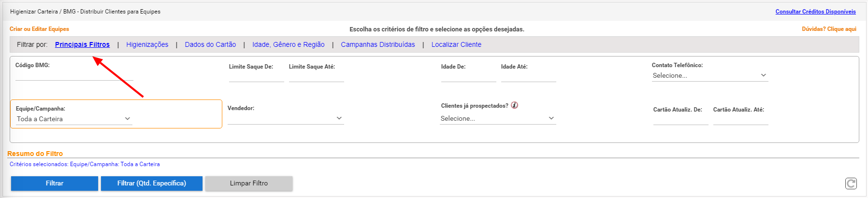Screen dimensions: 868x198
Task: Select the Idade, Gênero e Região tab
Action: point(289,44)
